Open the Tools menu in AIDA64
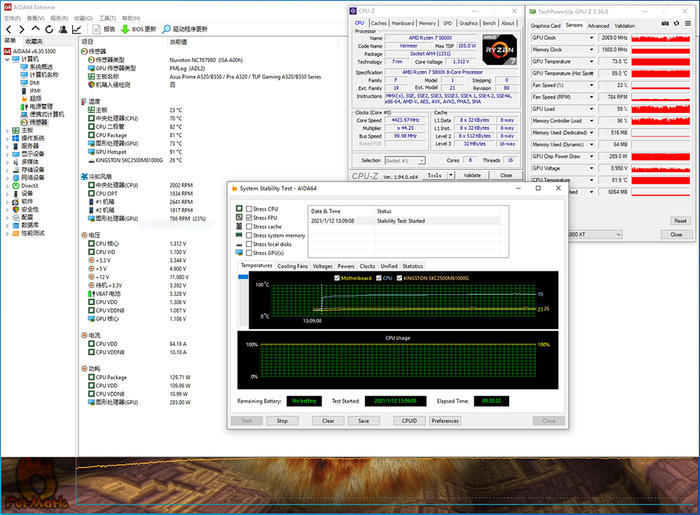This screenshot has width=700, height=515. pyautogui.click(x=108, y=18)
